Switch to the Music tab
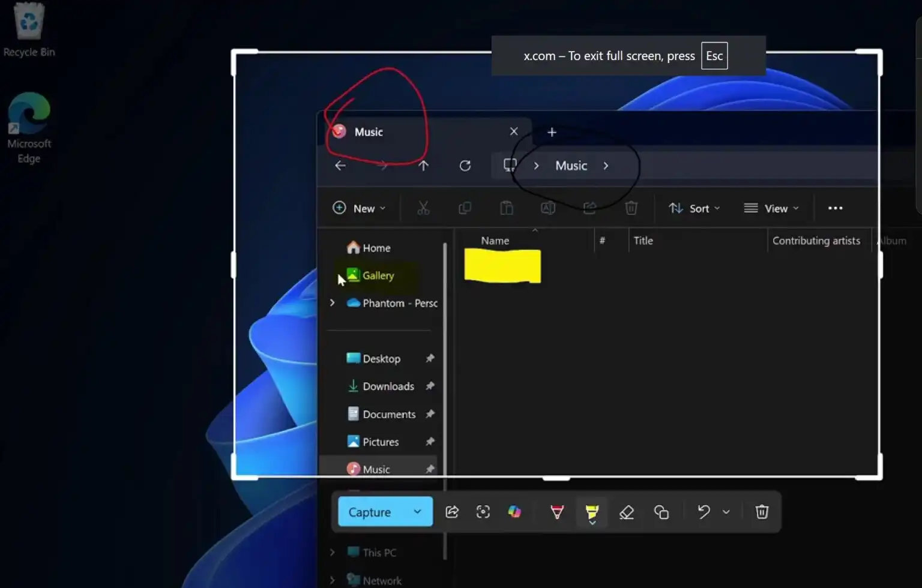Image resolution: width=922 pixels, height=588 pixels. tap(369, 131)
